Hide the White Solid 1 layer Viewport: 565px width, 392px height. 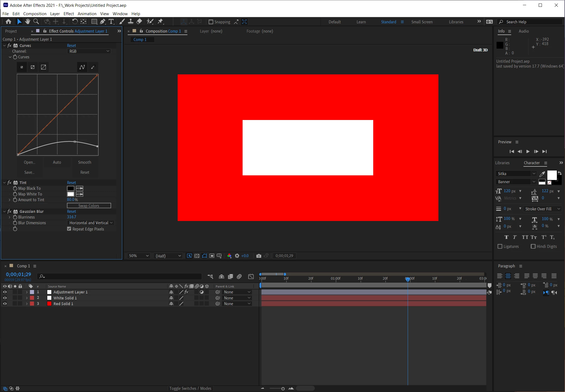tap(5, 298)
